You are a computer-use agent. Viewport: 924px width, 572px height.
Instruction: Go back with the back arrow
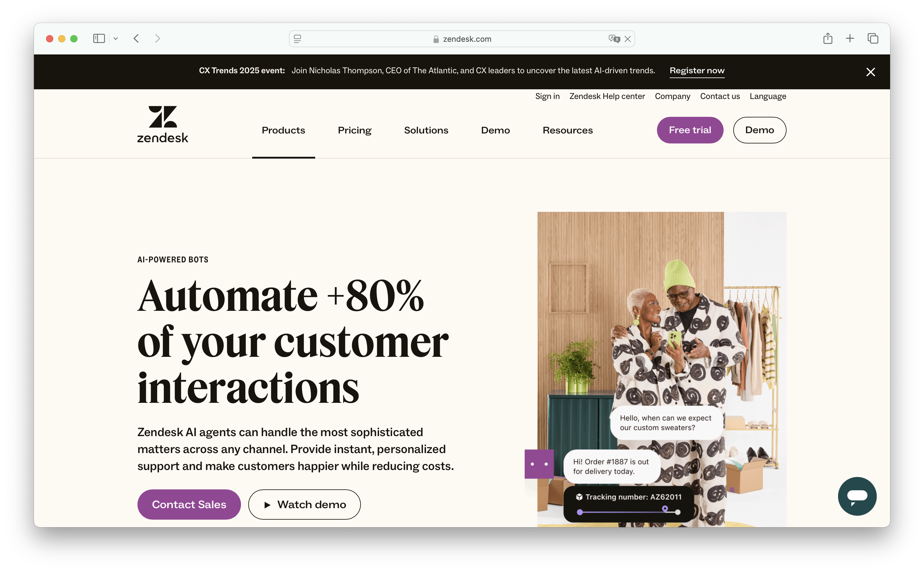136,39
